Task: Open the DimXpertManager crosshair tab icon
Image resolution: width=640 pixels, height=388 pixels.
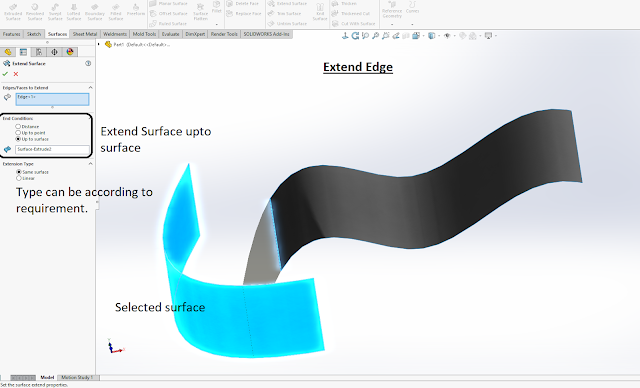Action: (54, 52)
